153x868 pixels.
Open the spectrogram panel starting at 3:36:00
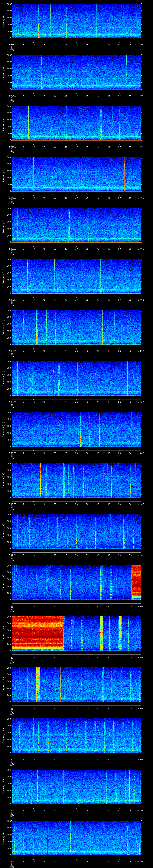[x=76, y=276]
